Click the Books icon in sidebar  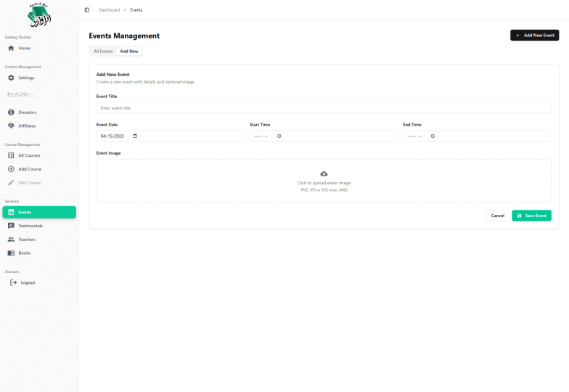click(11, 253)
